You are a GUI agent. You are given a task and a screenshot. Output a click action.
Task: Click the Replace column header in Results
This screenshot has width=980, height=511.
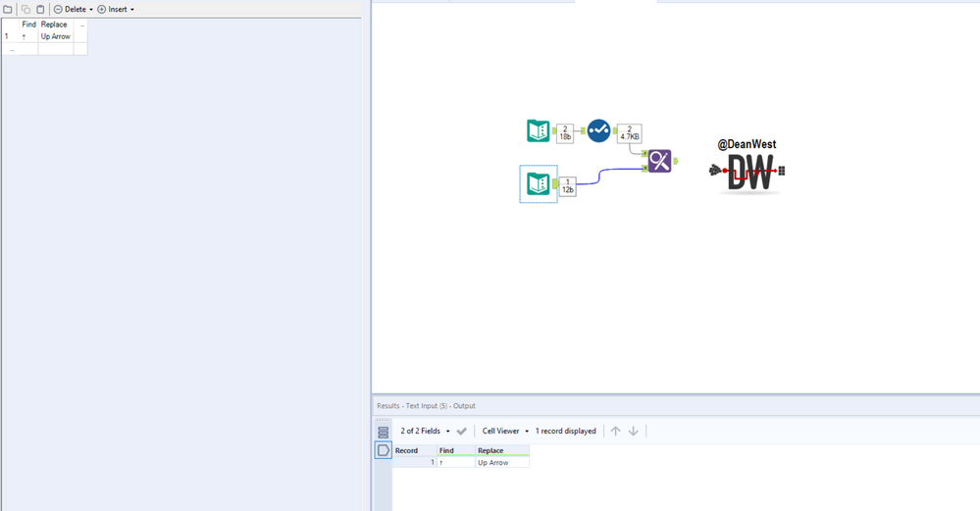click(x=502, y=450)
